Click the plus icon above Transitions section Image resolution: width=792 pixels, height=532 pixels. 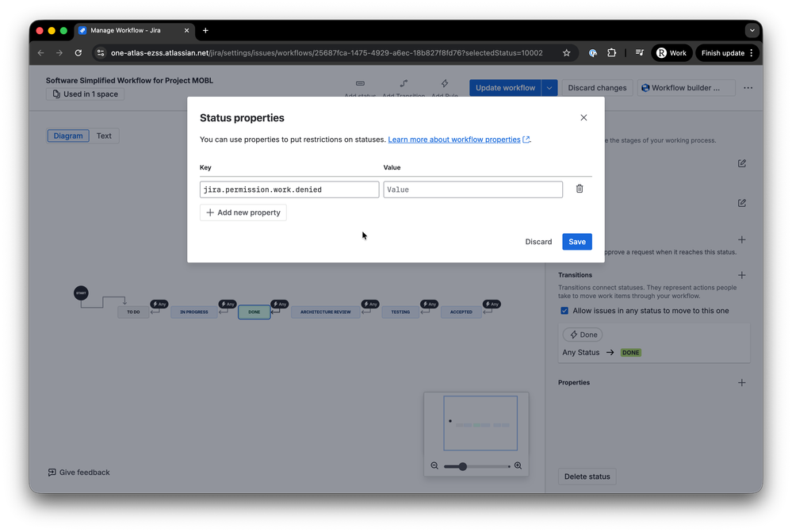[741, 240]
